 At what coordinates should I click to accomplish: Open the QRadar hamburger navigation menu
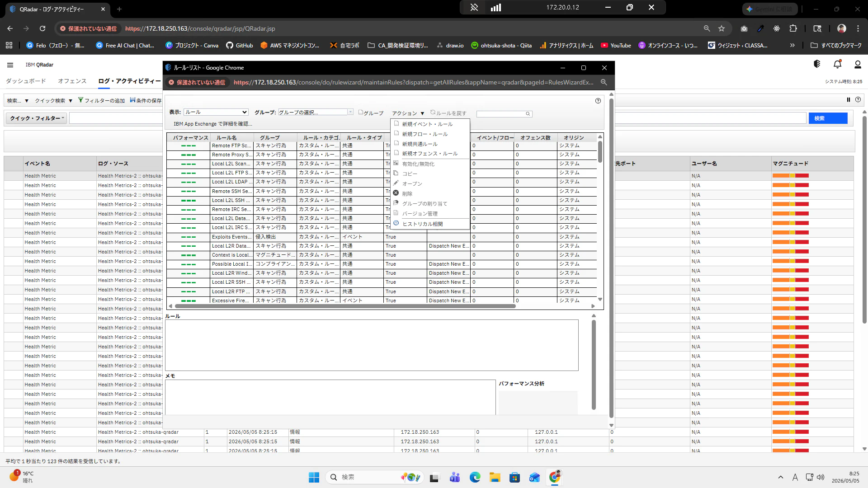tap(10, 65)
